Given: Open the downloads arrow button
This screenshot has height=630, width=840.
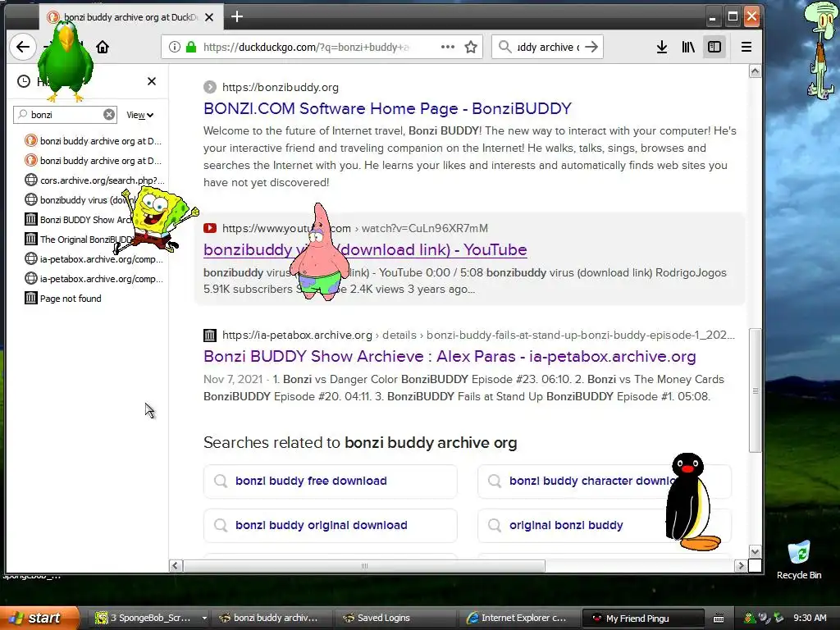Looking at the screenshot, I should pos(662,47).
